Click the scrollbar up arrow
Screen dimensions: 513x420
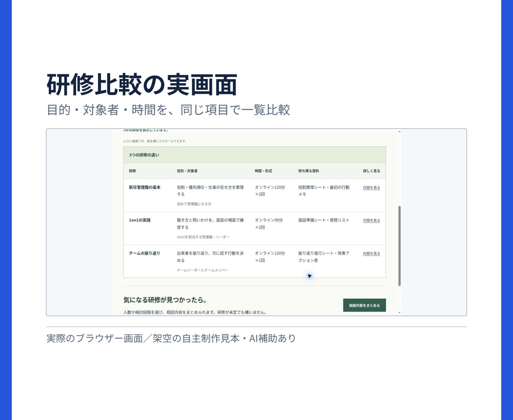(399, 132)
